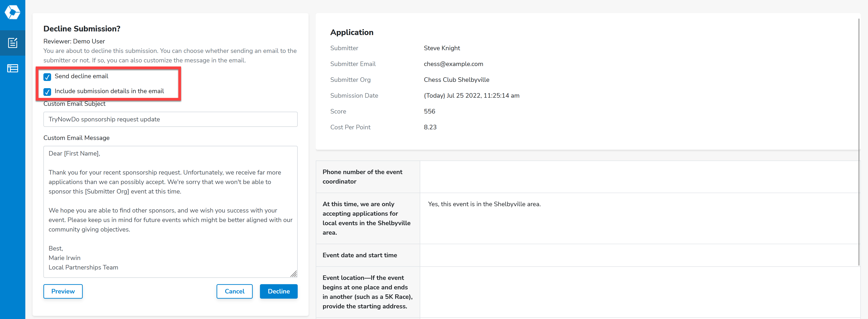
Task: Select submitter name Steve Knight
Action: tap(442, 48)
